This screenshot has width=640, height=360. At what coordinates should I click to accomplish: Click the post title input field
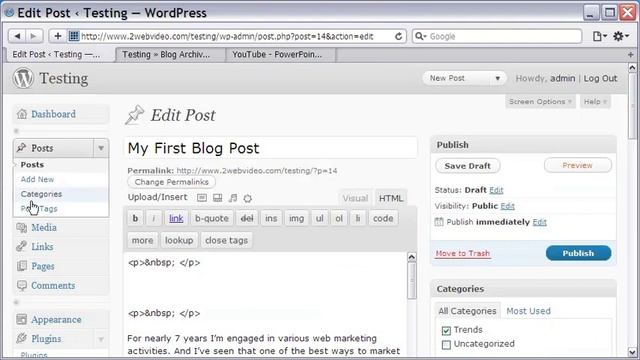(x=270, y=148)
